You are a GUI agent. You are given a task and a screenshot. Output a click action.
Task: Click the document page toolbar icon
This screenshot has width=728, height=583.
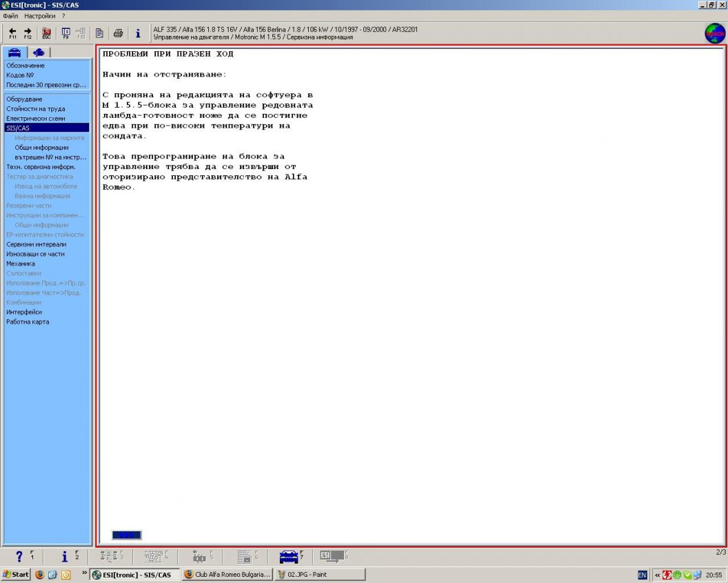click(99, 32)
